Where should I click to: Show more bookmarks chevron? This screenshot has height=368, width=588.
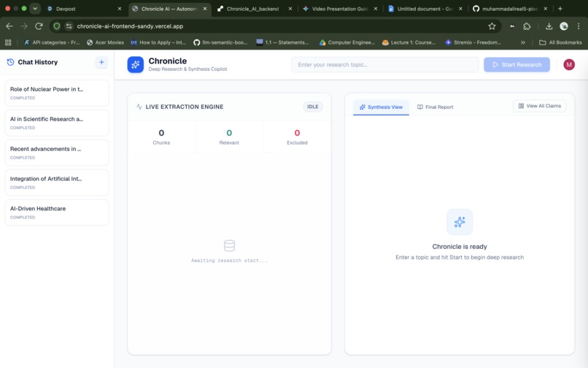pyautogui.click(x=523, y=42)
